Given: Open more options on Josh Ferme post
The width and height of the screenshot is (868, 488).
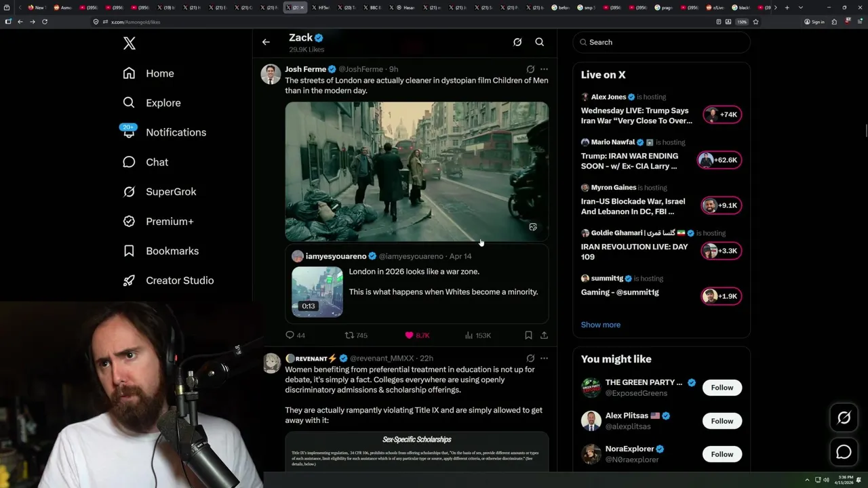Looking at the screenshot, I should click(544, 69).
